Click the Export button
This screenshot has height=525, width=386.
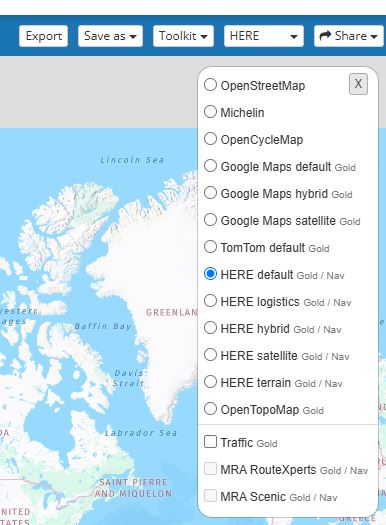[44, 36]
